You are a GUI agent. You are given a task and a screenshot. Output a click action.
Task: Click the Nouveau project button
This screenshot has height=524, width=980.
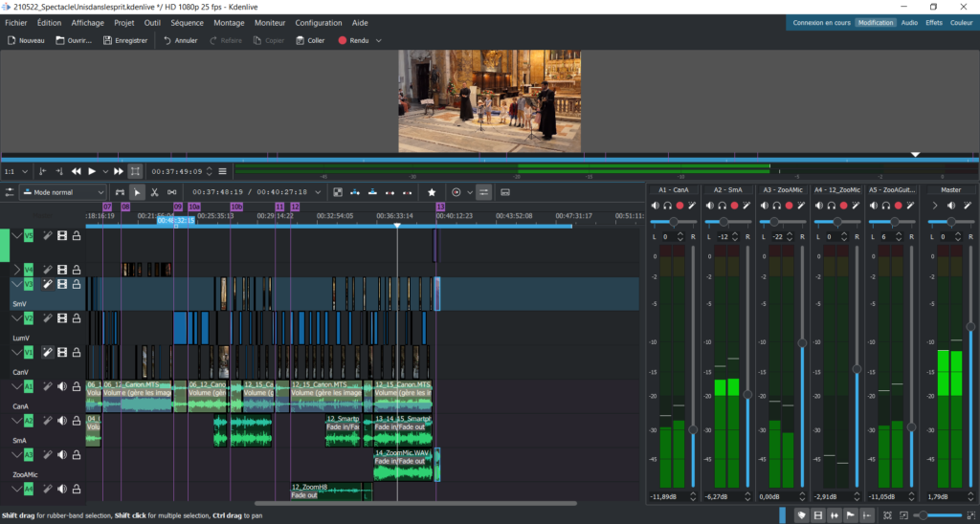26,40
